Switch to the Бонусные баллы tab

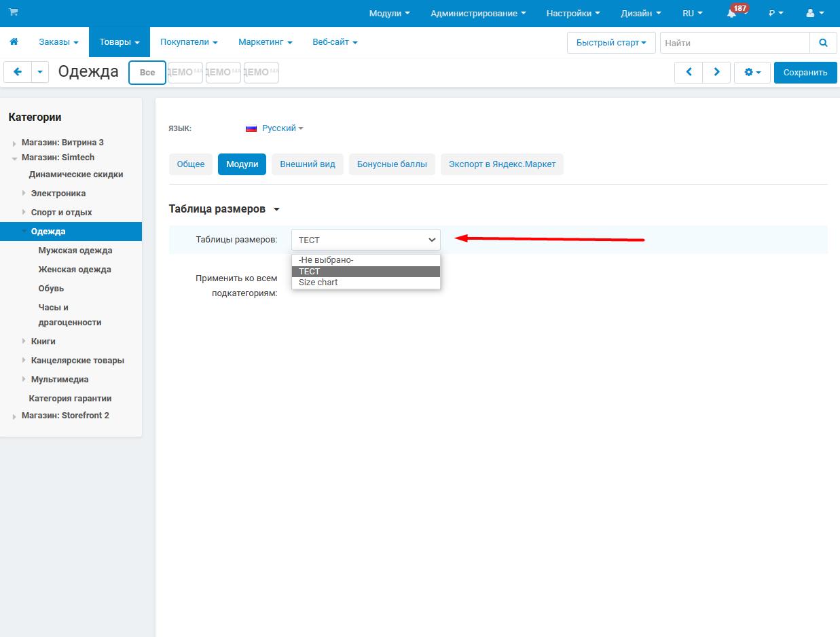[392, 164]
